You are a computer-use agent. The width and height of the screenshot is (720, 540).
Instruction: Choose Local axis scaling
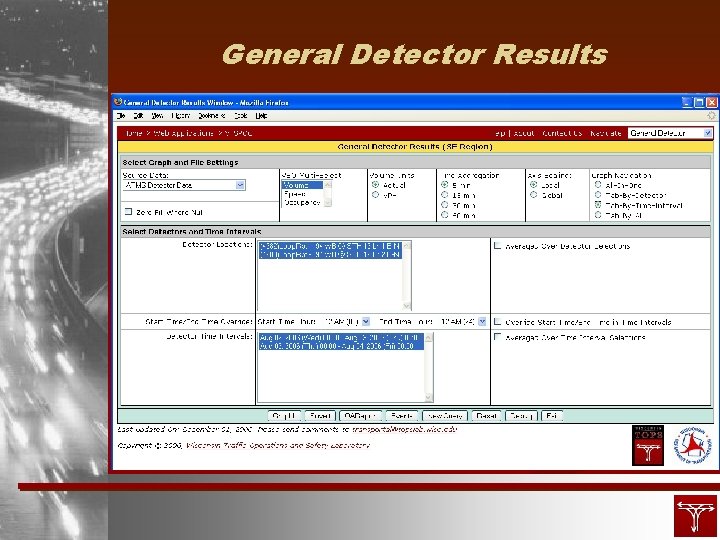tap(534, 185)
